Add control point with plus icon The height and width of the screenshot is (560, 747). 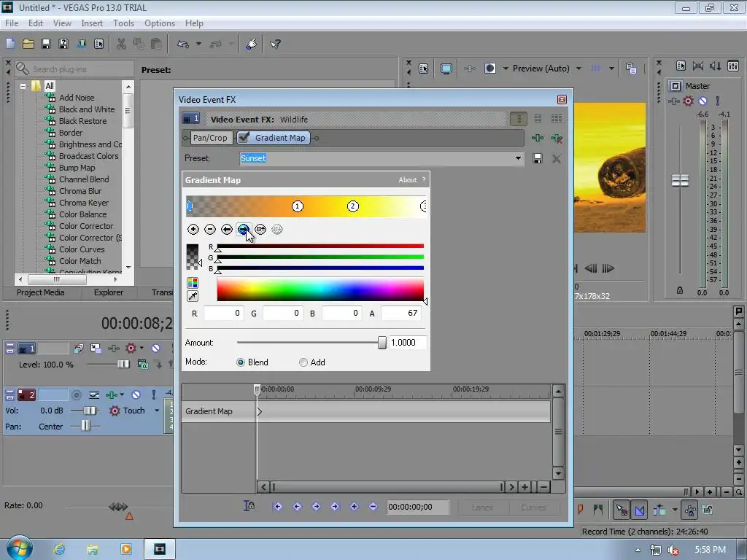[193, 230]
